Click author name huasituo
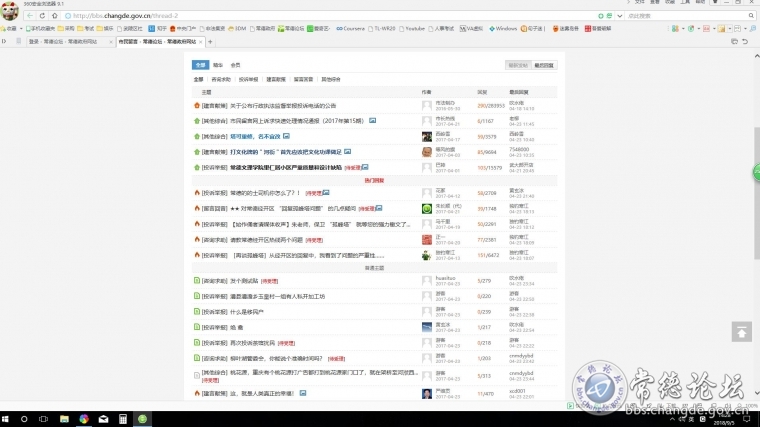 tap(445, 278)
